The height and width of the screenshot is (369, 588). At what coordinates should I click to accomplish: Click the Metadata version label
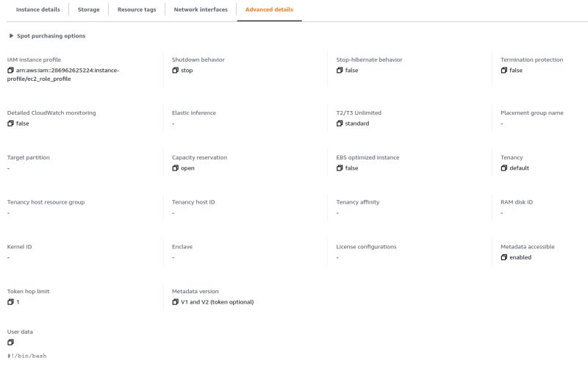195,291
